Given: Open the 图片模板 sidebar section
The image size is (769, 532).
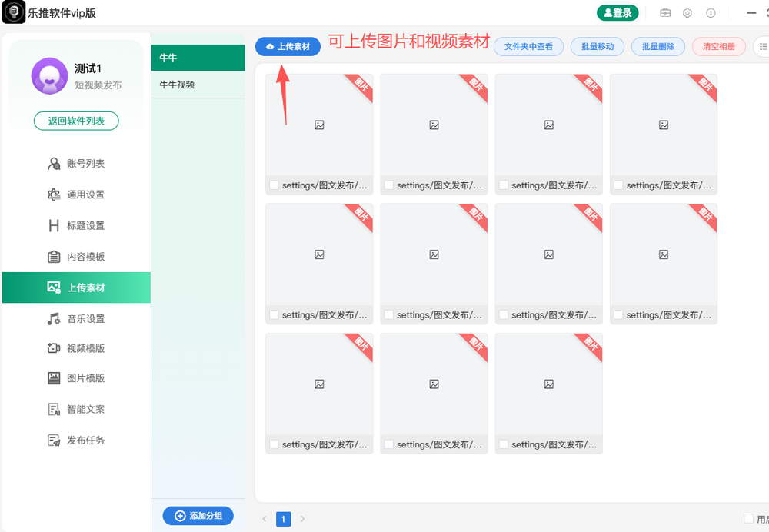Looking at the screenshot, I should (x=87, y=378).
